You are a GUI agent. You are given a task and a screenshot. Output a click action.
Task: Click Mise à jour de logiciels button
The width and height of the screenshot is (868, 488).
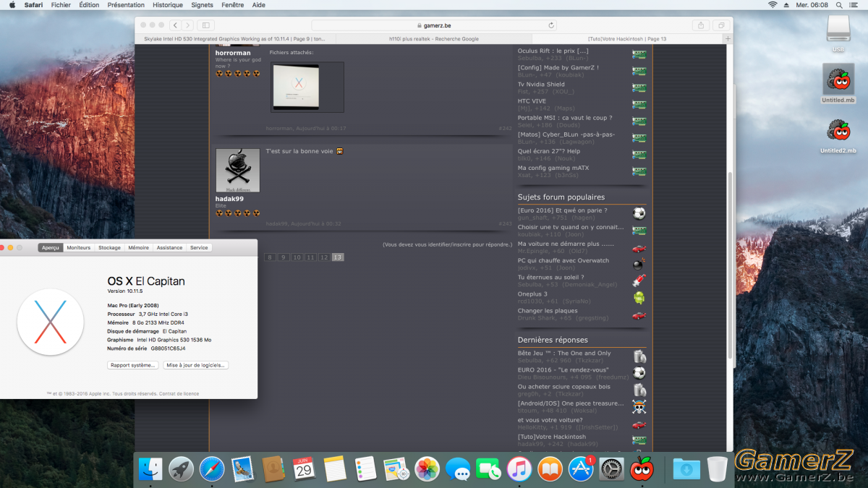(196, 365)
